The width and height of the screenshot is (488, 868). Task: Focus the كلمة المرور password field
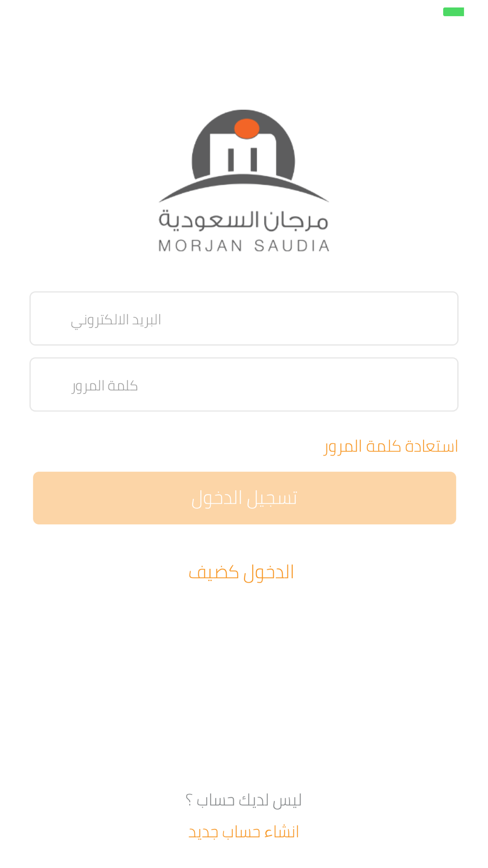(x=244, y=385)
